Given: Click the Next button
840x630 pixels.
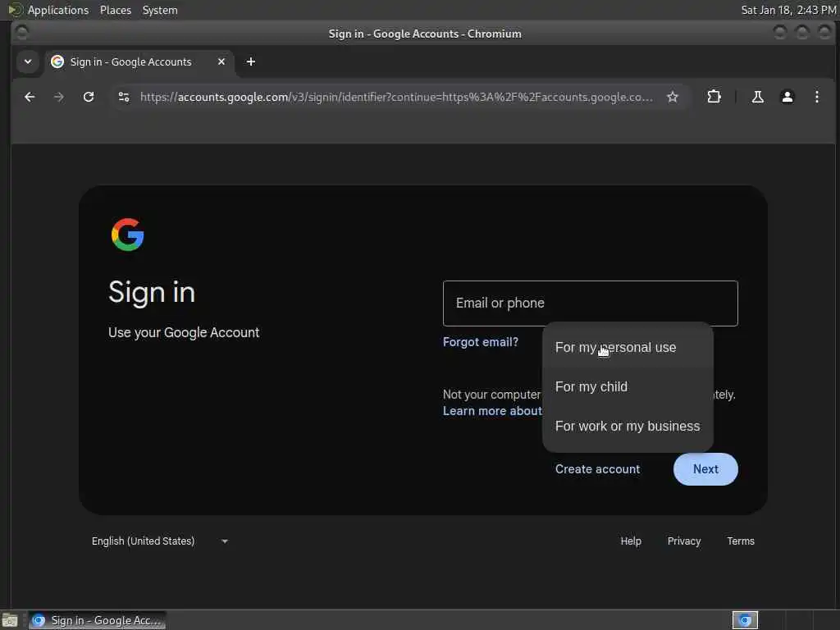Looking at the screenshot, I should [705, 469].
